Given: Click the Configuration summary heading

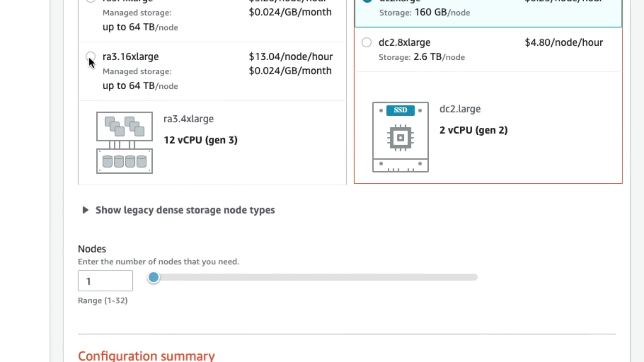Looking at the screenshot, I should coord(146,356).
